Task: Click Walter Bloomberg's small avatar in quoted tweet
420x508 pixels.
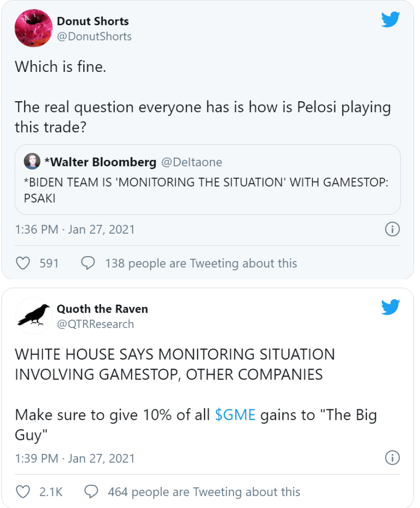Action: tap(33, 162)
